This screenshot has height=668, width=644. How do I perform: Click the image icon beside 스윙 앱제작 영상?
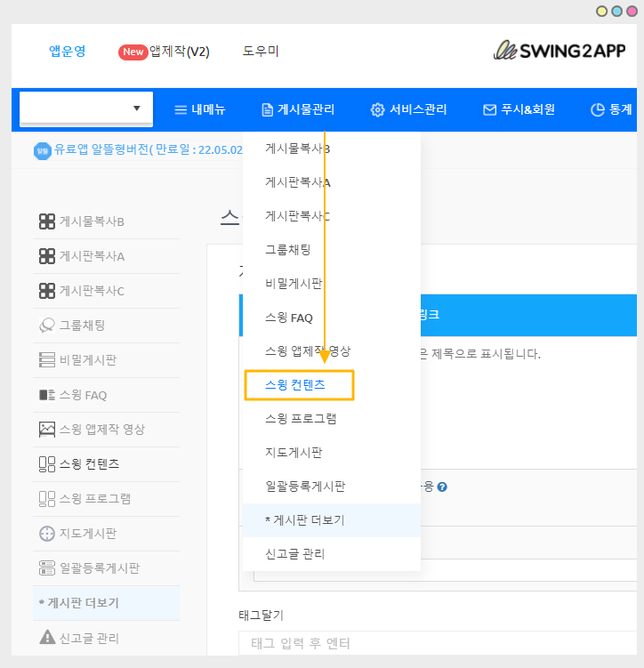(x=47, y=430)
